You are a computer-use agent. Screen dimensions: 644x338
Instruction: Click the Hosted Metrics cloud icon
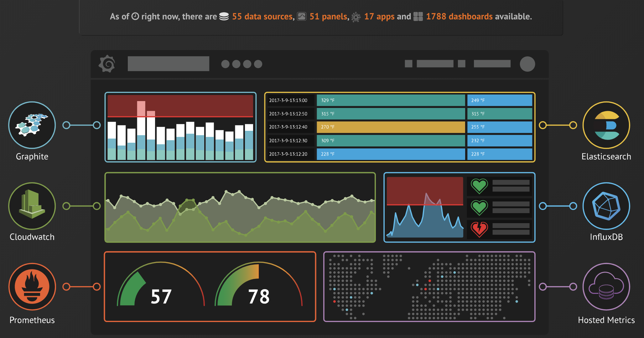[x=606, y=286]
